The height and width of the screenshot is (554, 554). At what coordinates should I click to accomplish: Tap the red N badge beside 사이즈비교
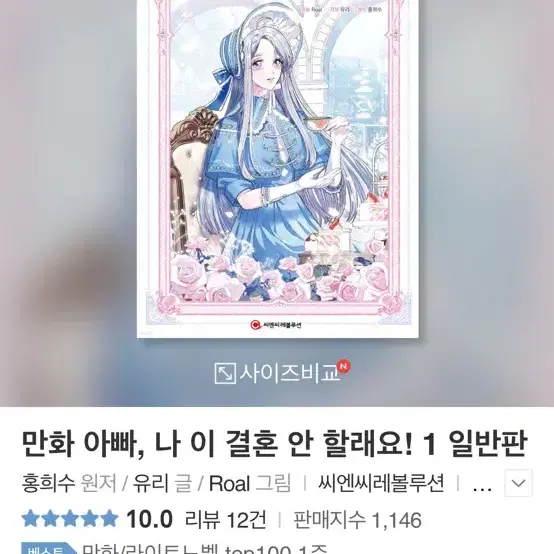tap(344, 366)
